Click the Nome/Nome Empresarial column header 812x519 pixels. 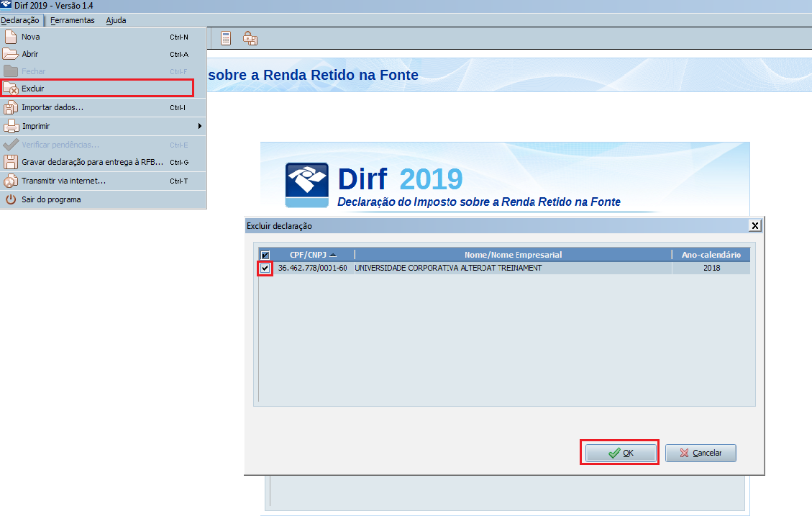514,255
